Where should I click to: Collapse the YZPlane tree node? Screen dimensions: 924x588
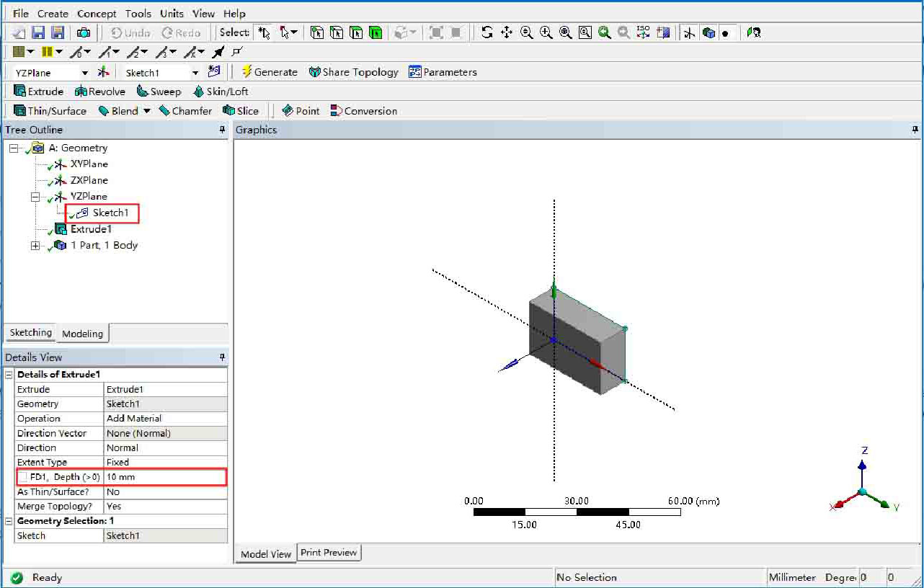[35, 197]
